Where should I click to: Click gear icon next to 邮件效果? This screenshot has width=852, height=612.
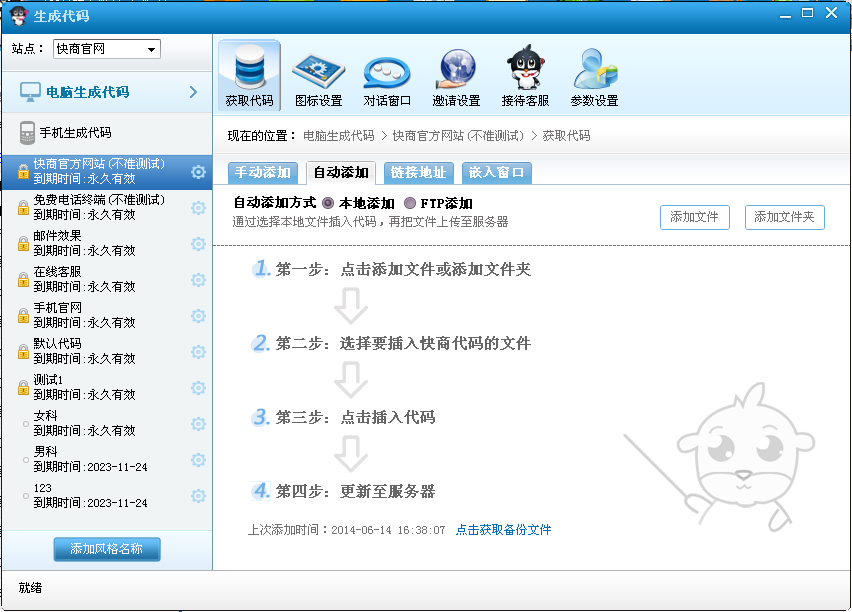tap(198, 244)
